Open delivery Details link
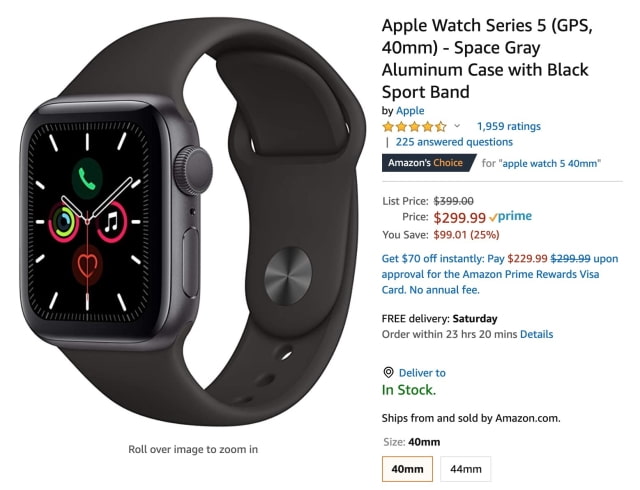Image resolution: width=640 pixels, height=490 pixels. tap(536, 334)
